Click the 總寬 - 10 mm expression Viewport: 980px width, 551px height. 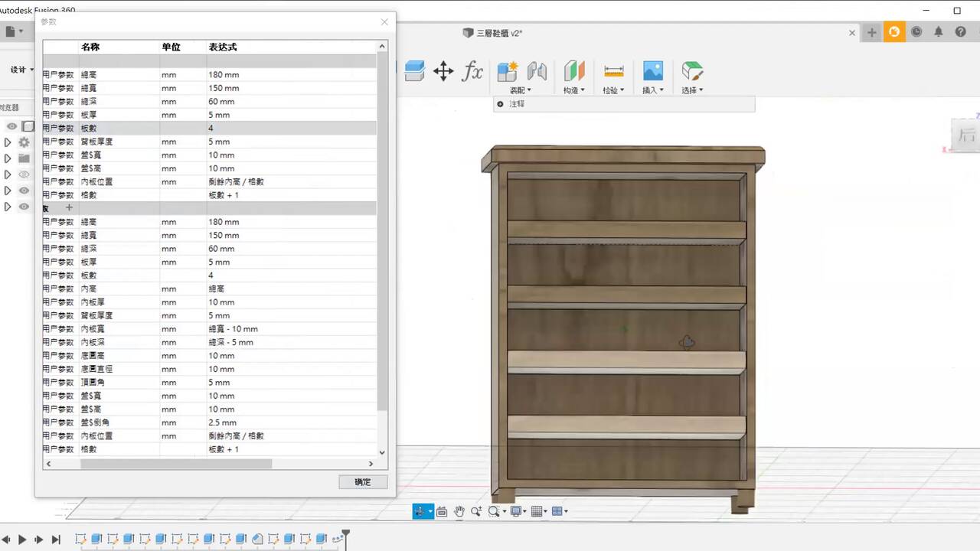pyautogui.click(x=233, y=329)
